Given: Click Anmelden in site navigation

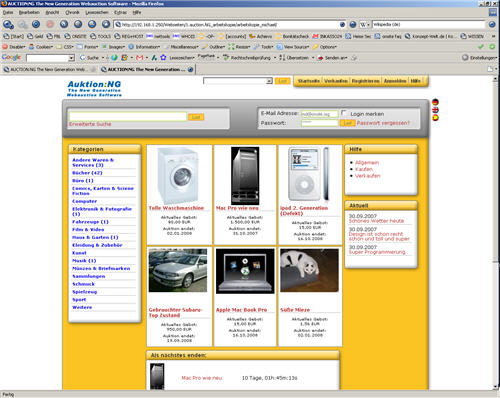Looking at the screenshot, I should tap(395, 81).
